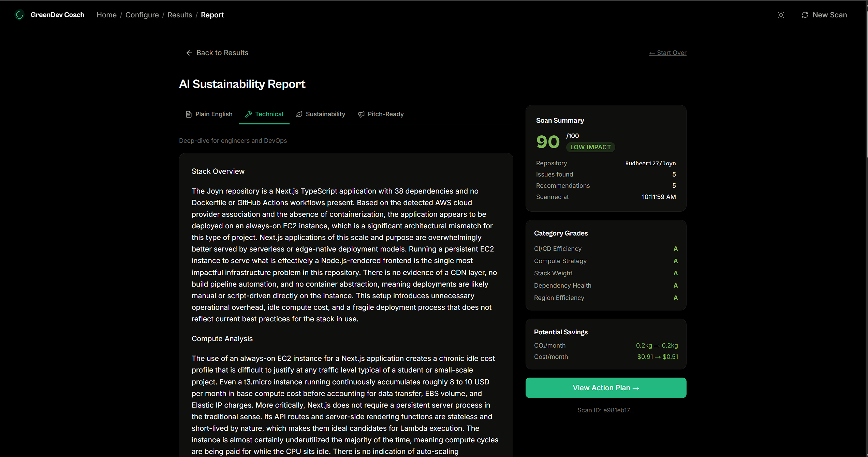
Task: Select the Pitch-Ready tab
Action: 385,114
